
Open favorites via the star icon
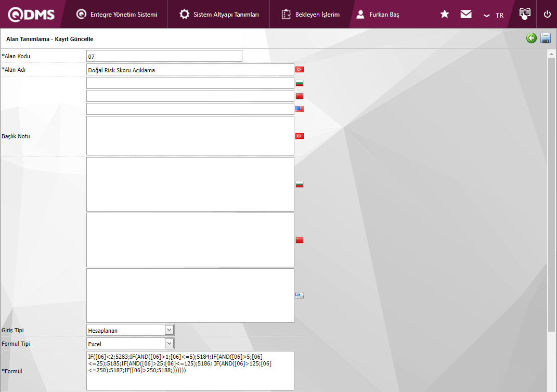click(445, 15)
